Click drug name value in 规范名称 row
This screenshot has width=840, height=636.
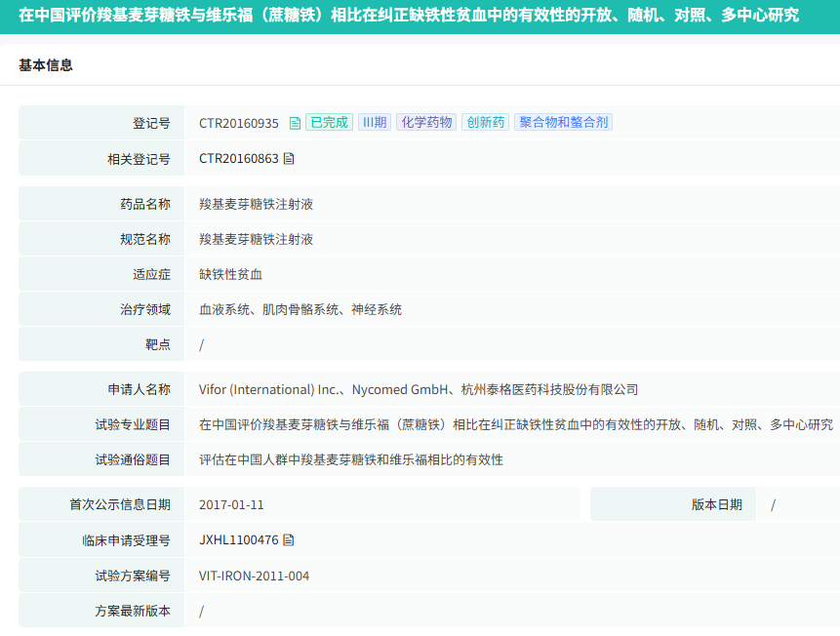256,239
